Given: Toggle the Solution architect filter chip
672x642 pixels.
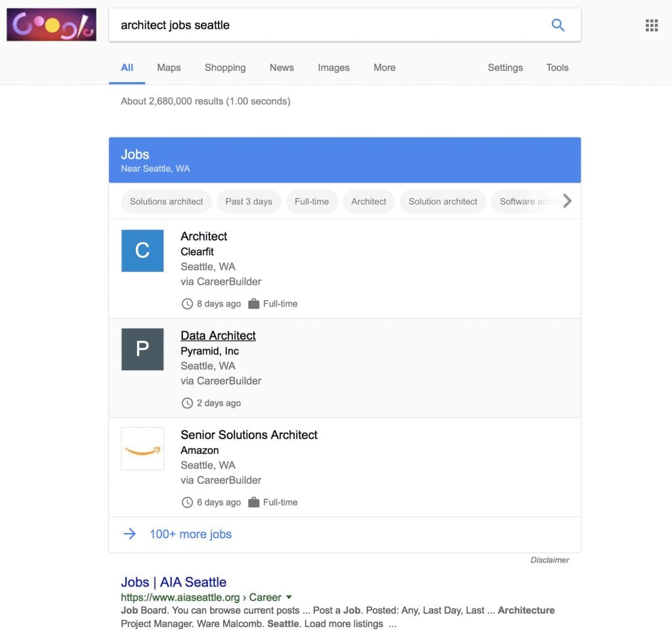Looking at the screenshot, I should [x=443, y=202].
